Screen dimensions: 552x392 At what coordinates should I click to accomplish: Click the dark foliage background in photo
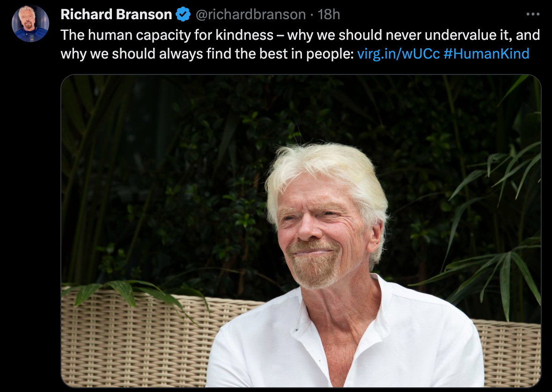coord(176,158)
